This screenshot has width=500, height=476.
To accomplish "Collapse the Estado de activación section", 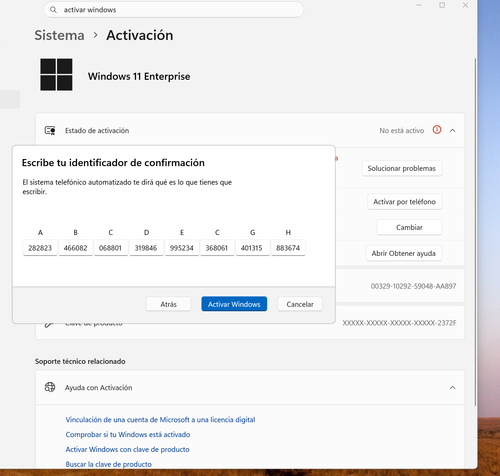I will [452, 130].
